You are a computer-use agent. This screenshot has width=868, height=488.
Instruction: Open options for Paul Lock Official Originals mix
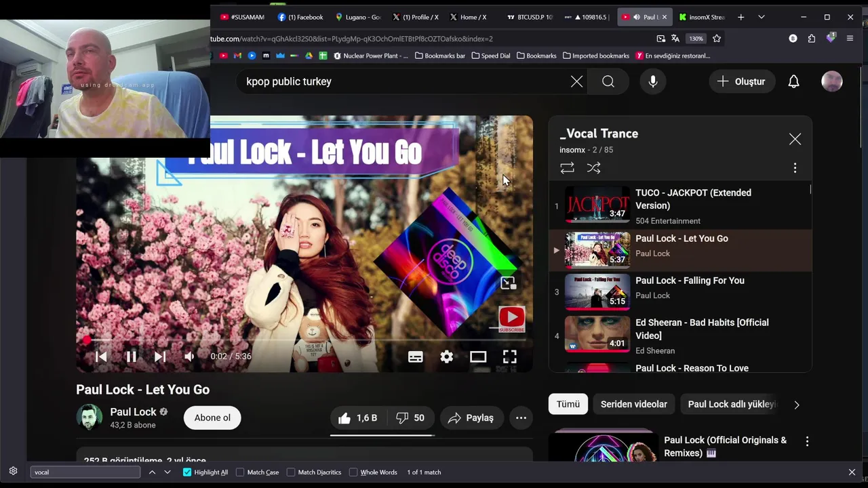pyautogui.click(x=807, y=441)
